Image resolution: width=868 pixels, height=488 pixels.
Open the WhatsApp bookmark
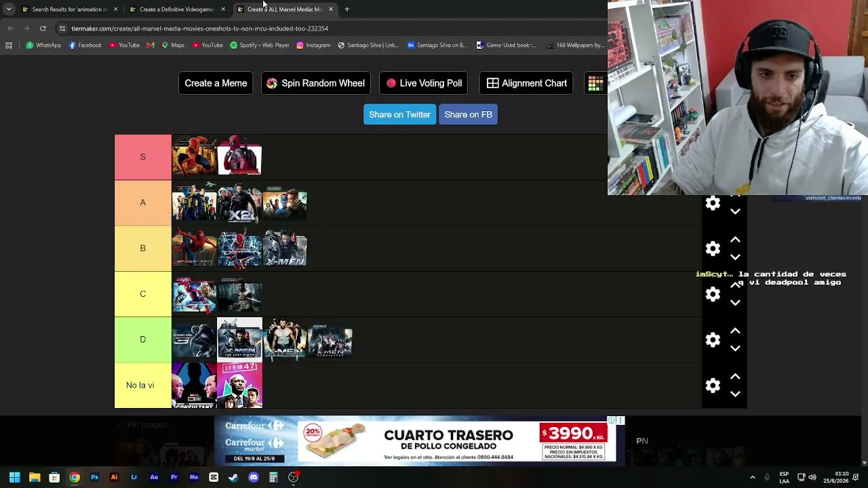43,45
